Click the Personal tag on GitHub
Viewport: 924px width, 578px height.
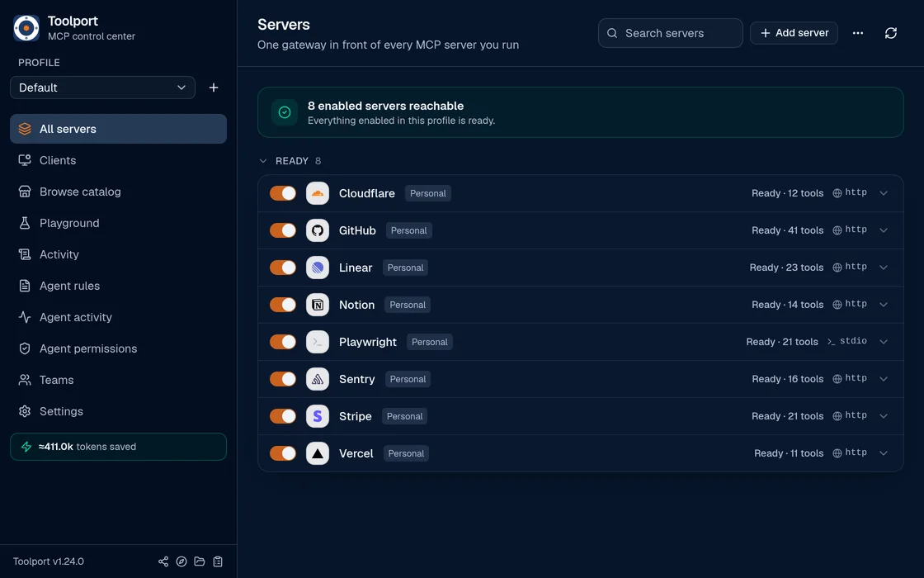point(409,230)
